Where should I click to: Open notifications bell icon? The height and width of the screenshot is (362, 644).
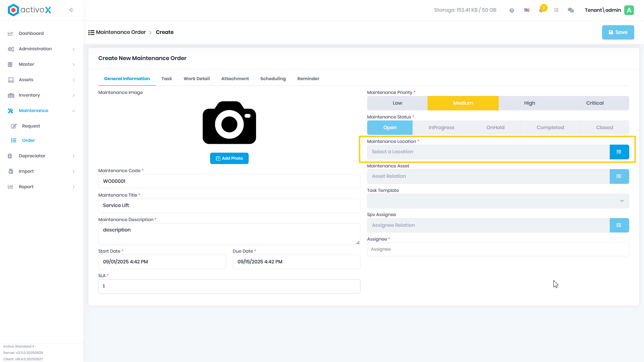[541, 10]
